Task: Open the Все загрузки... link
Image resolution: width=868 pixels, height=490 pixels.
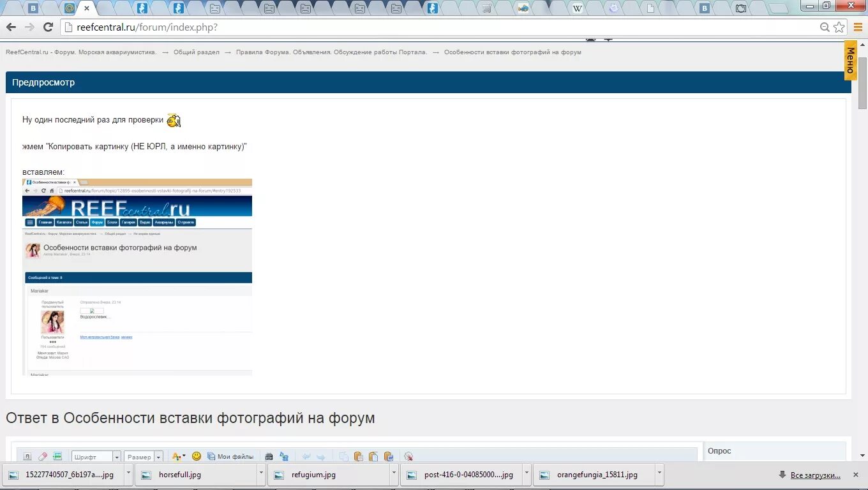Action: (815, 475)
